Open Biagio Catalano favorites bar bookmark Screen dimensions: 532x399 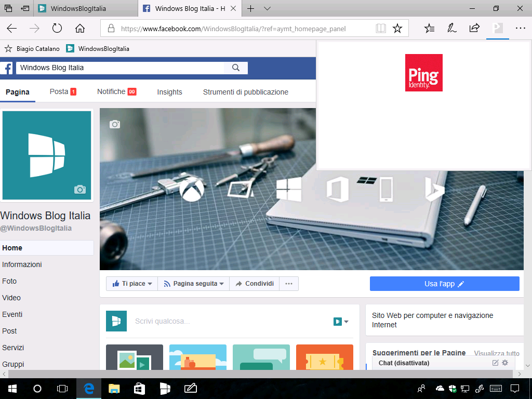pyautogui.click(x=32, y=49)
